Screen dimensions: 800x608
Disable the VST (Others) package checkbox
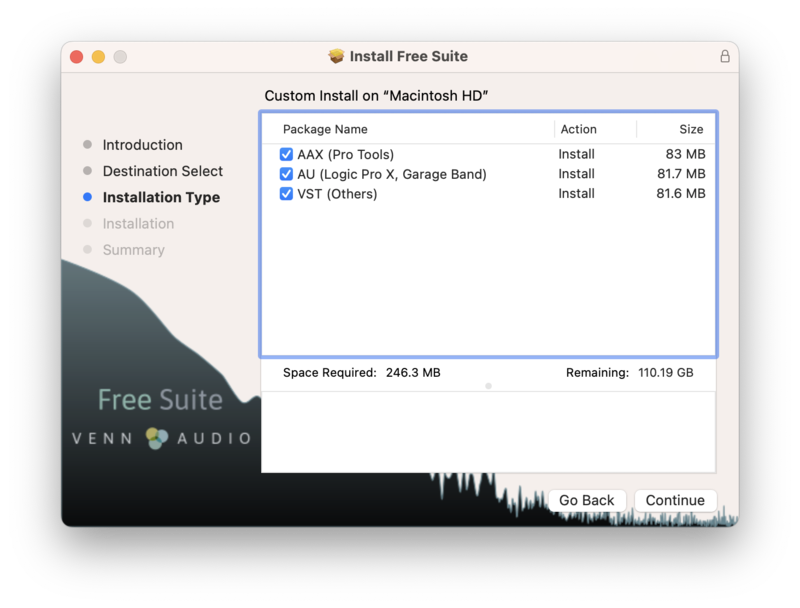tap(287, 194)
